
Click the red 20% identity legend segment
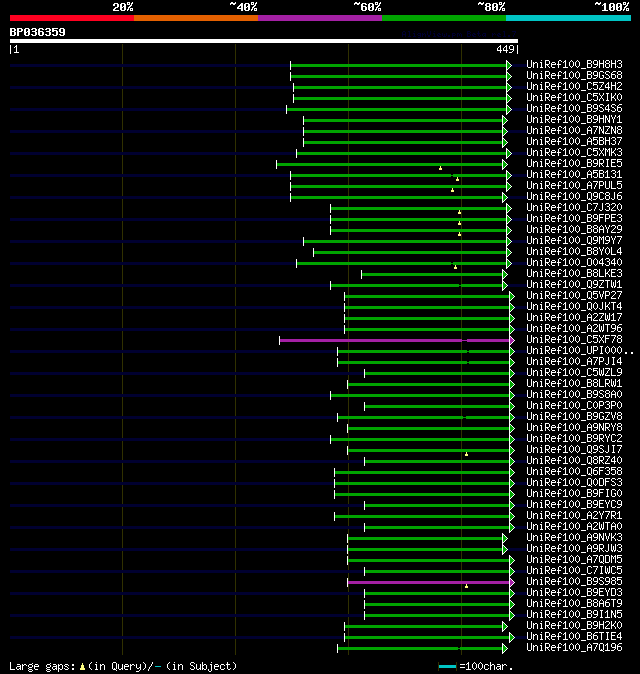(72, 18)
